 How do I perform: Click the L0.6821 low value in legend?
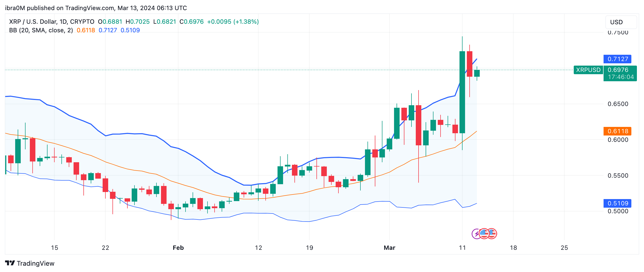(165, 22)
